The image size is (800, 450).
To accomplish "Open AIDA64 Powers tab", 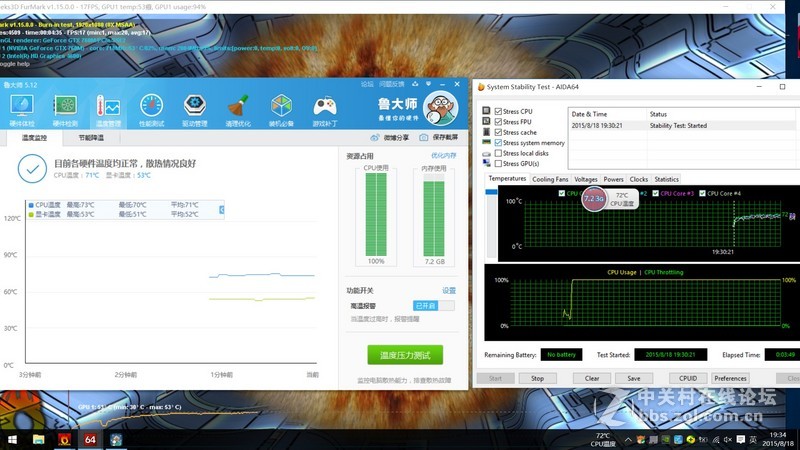I will (613, 179).
